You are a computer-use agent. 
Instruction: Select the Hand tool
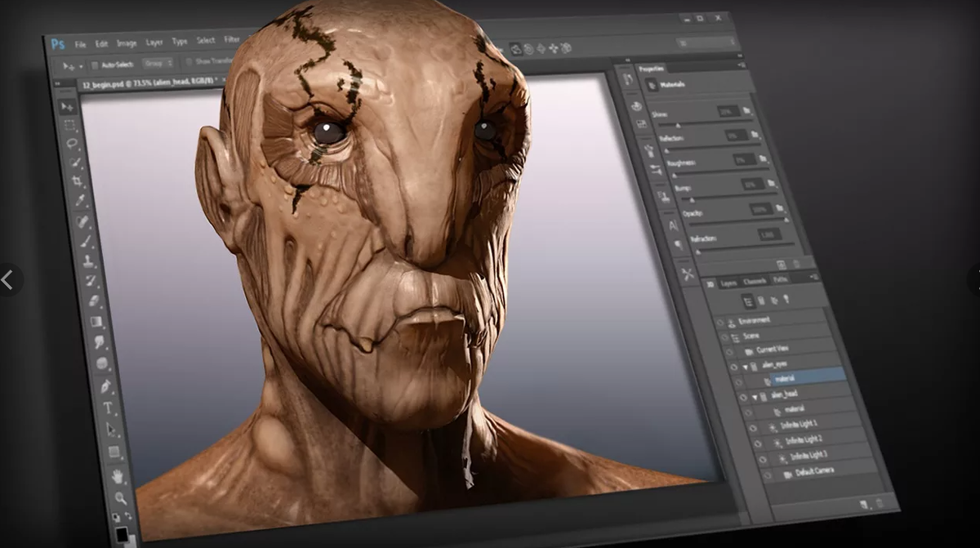coord(117,474)
